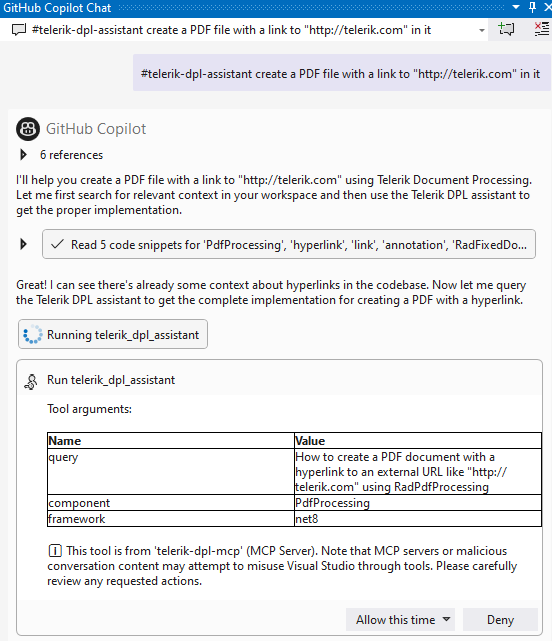Click the 'framework' name cell
This screenshot has width=552, height=641.
point(171,519)
